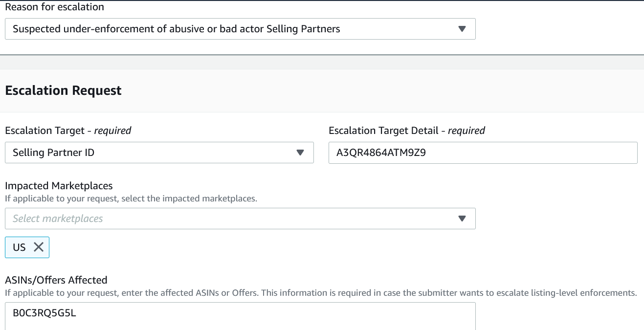Image resolution: width=644 pixels, height=330 pixels.
Task: Click the B0C3RQ5G5L ASIN value
Action: coord(44,313)
